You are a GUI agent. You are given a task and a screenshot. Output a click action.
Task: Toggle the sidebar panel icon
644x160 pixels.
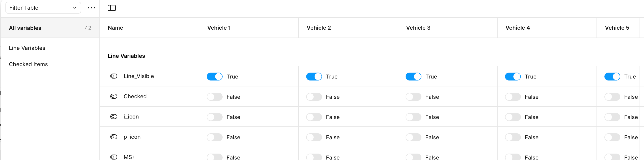coord(112,8)
